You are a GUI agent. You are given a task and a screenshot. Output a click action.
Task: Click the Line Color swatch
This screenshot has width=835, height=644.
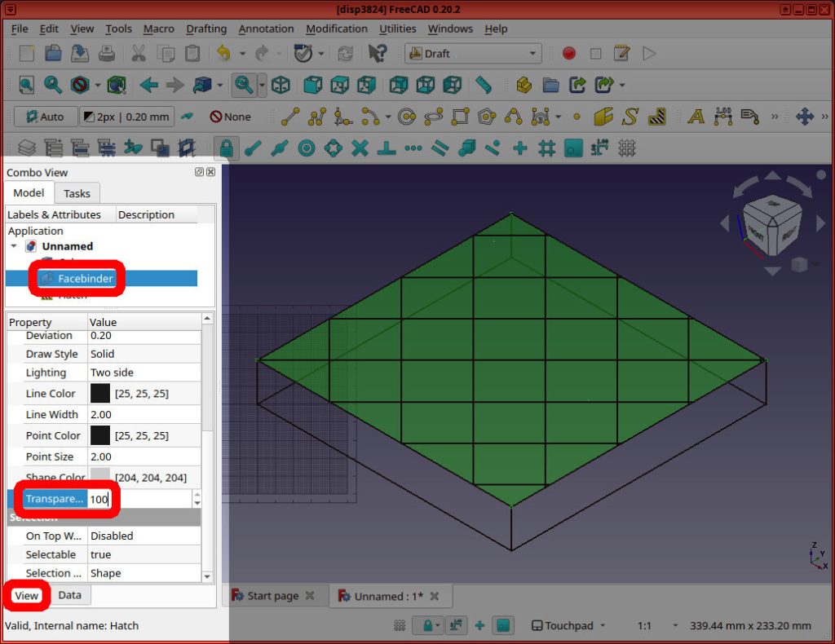(x=100, y=393)
